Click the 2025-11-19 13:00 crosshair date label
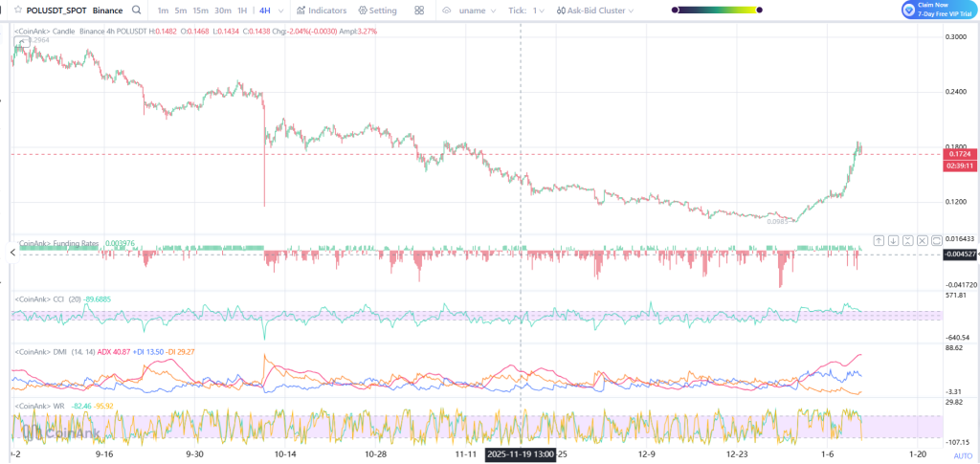The height and width of the screenshot is (464, 980). point(522,454)
